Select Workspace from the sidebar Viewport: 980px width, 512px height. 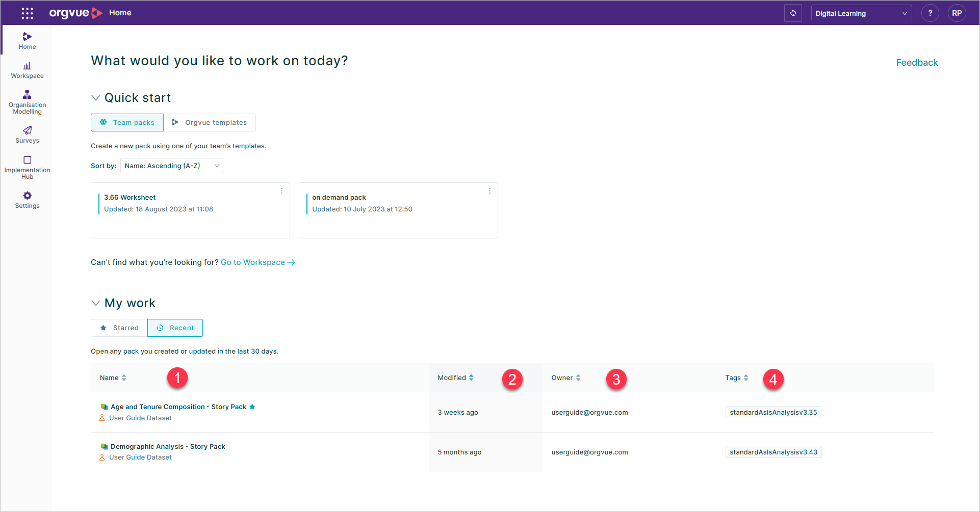click(x=27, y=69)
